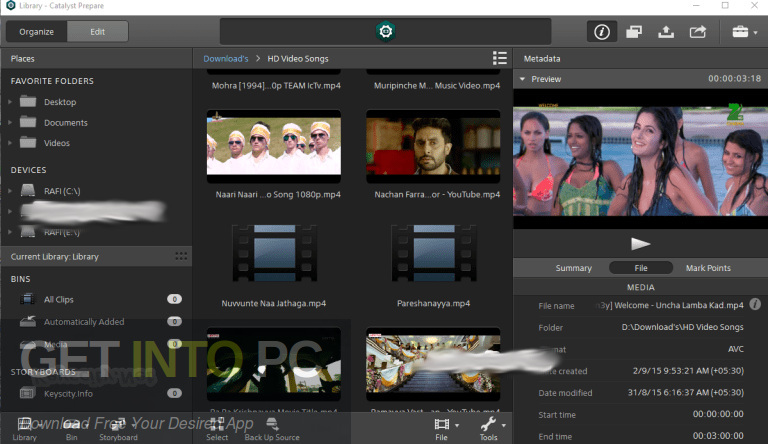Click the Storyboard button in bottom toolbar
768x444 pixels.
[x=118, y=429]
